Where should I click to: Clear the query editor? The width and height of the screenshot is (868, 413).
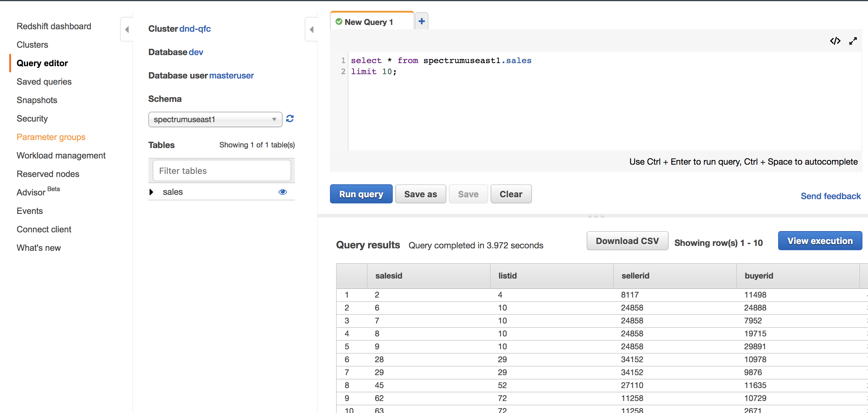(511, 194)
